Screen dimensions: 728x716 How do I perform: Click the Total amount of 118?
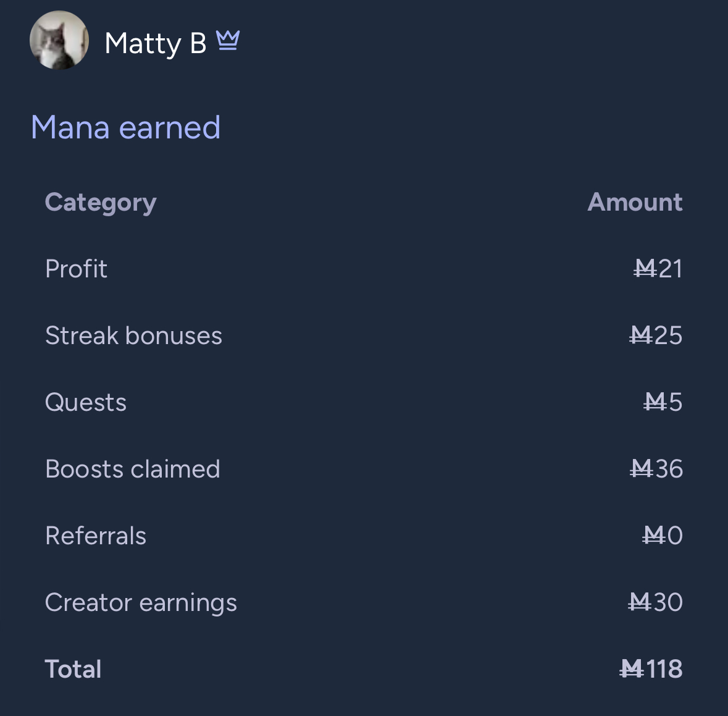[651, 669]
